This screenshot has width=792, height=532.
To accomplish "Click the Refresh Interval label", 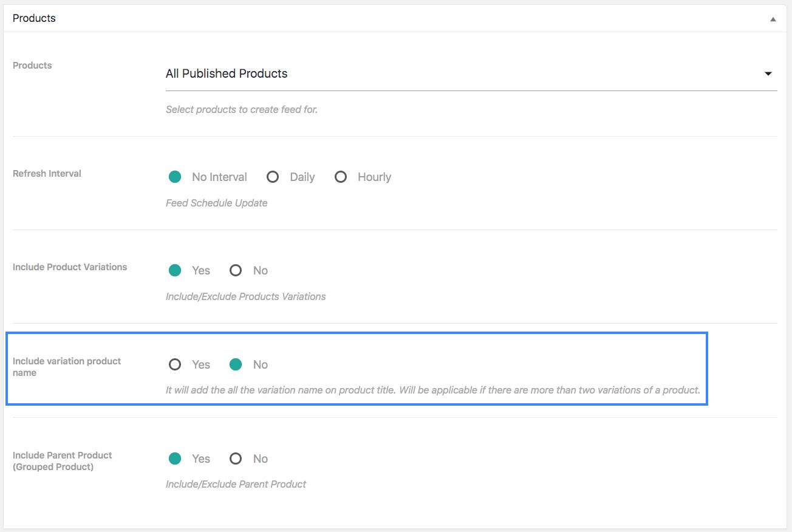I will pyautogui.click(x=47, y=174).
